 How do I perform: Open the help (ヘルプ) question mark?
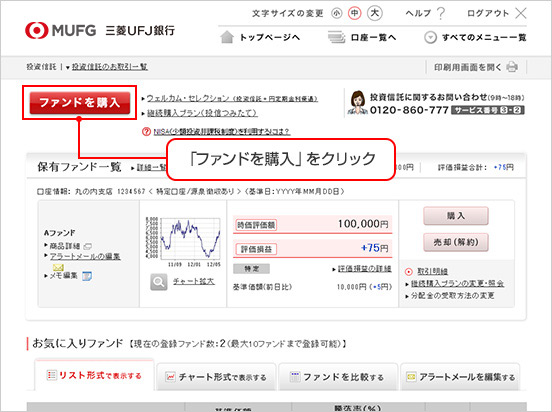click(440, 13)
